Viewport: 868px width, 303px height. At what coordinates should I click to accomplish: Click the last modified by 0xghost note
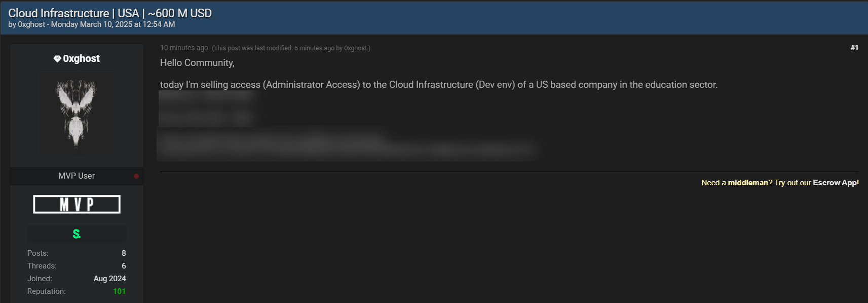(x=291, y=48)
